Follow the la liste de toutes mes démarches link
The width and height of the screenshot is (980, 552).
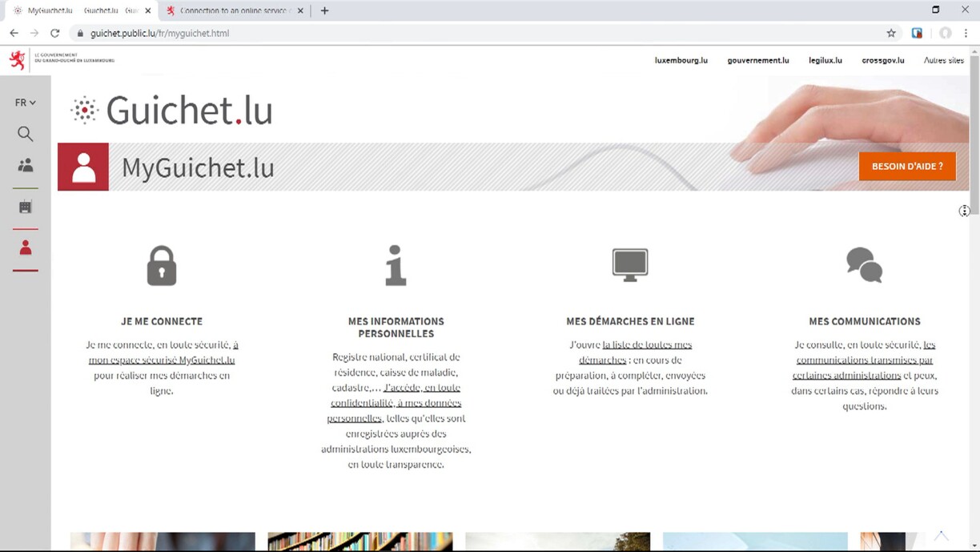[x=646, y=345]
